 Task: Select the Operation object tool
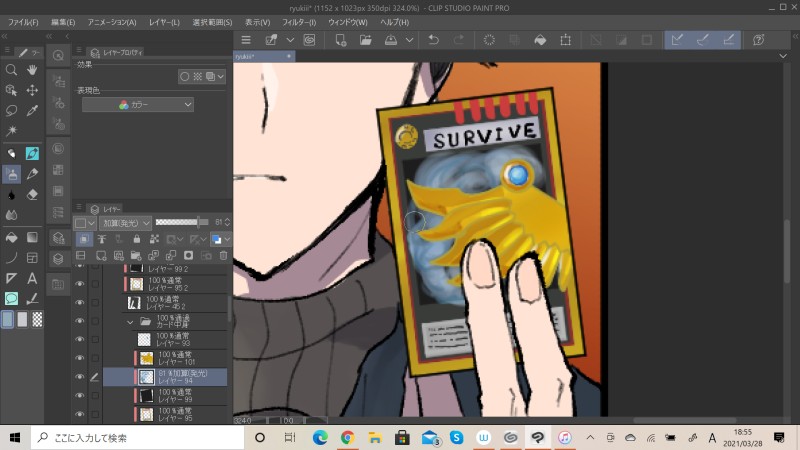click(x=11, y=90)
